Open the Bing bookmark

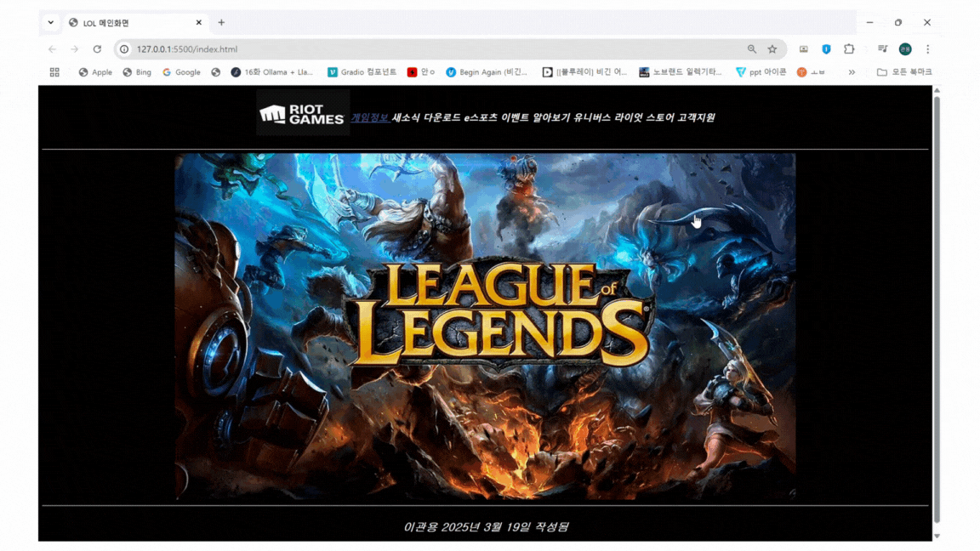coord(137,72)
